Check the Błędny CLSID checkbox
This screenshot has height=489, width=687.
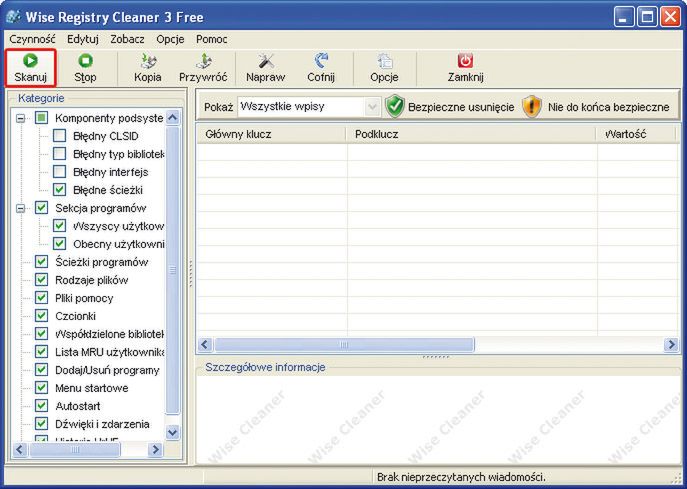[x=60, y=136]
